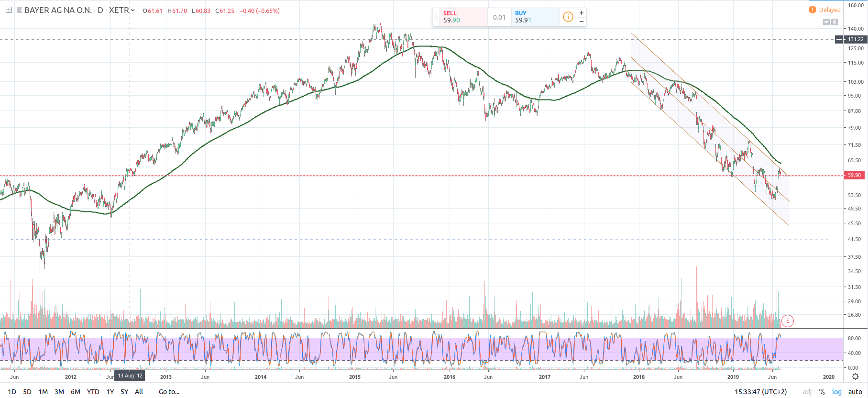The width and height of the screenshot is (868, 398).
Task: Click the 2020 label on the time axis
Action: [x=829, y=377]
